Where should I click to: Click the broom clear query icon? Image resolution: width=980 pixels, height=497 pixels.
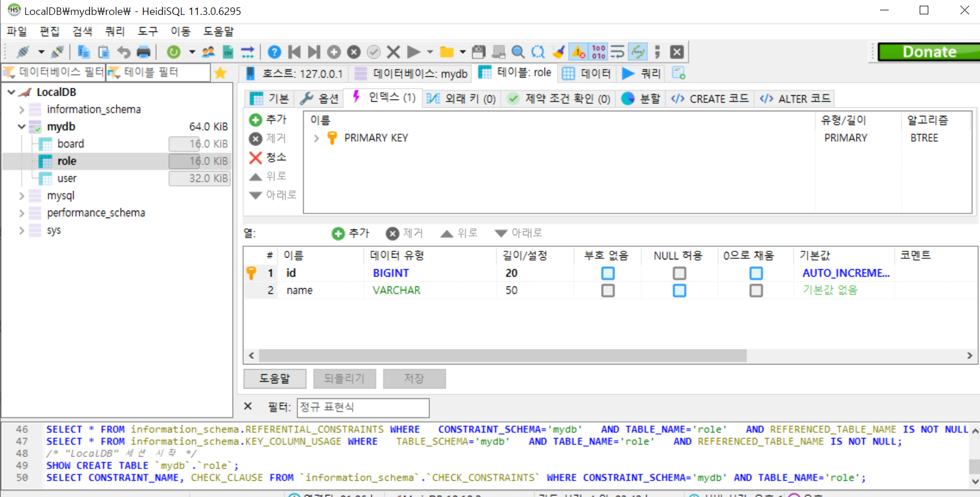(558, 52)
